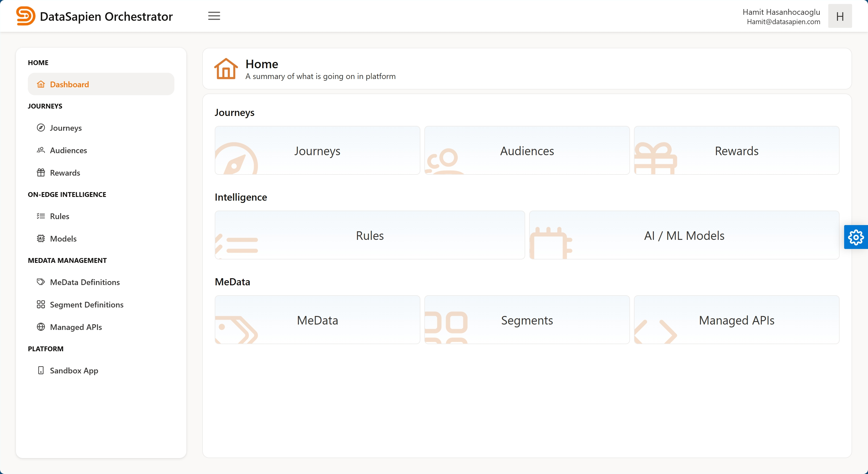Open the Managed APIs dashboard card
The height and width of the screenshot is (474, 868).
click(x=736, y=320)
